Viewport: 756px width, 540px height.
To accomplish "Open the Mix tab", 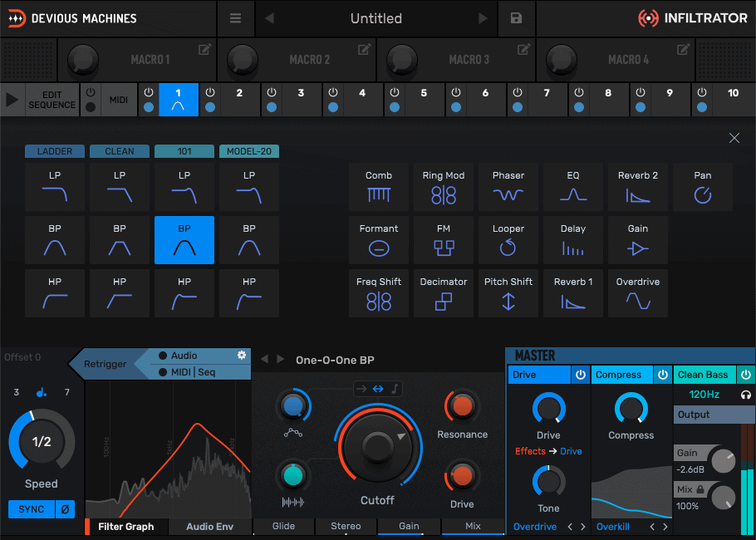I will (x=473, y=526).
